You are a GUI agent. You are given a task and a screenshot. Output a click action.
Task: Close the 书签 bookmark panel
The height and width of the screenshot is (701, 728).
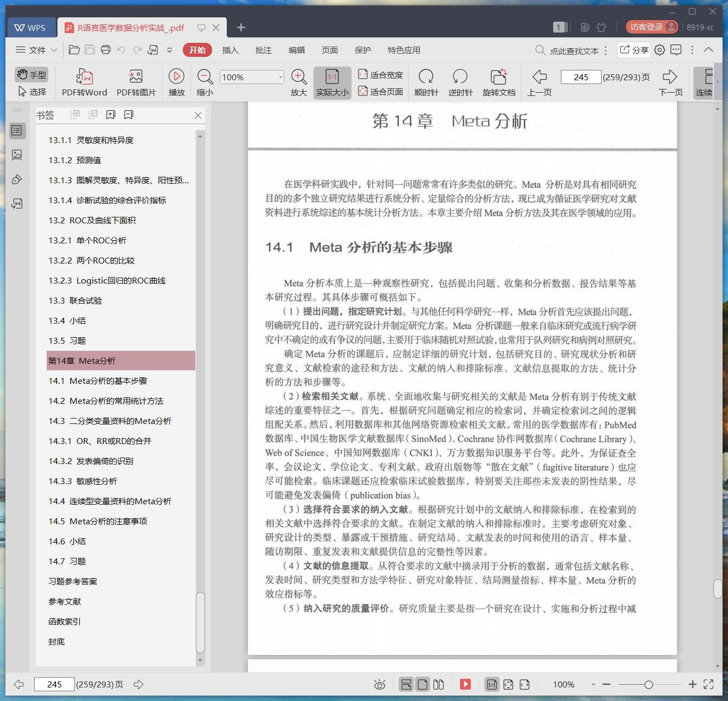198,115
